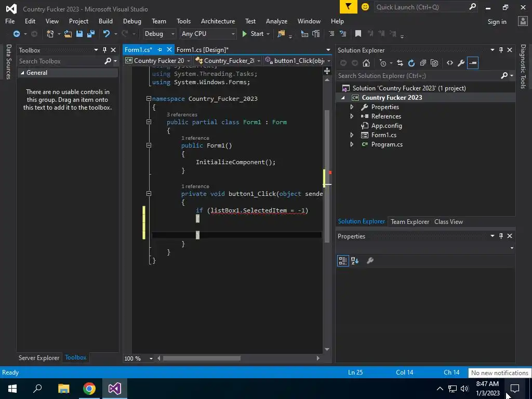The width and height of the screenshot is (532, 399).
Task: Open the Build menu
Action: [105, 21]
